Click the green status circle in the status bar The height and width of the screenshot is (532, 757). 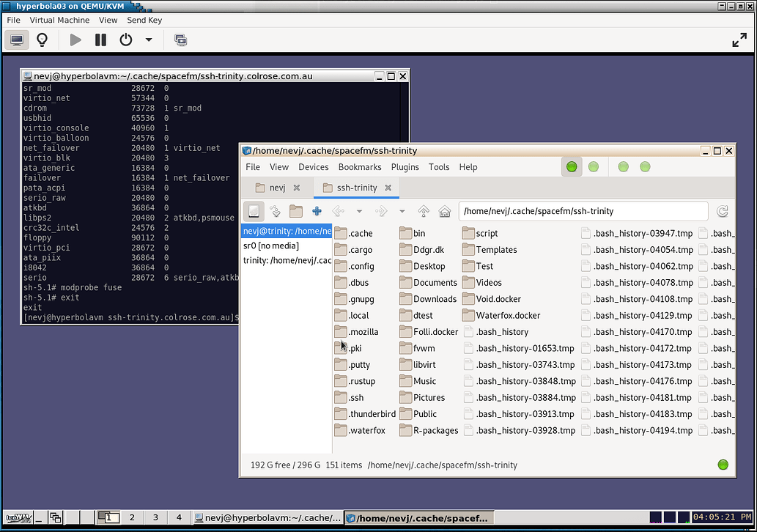(x=723, y=465)
